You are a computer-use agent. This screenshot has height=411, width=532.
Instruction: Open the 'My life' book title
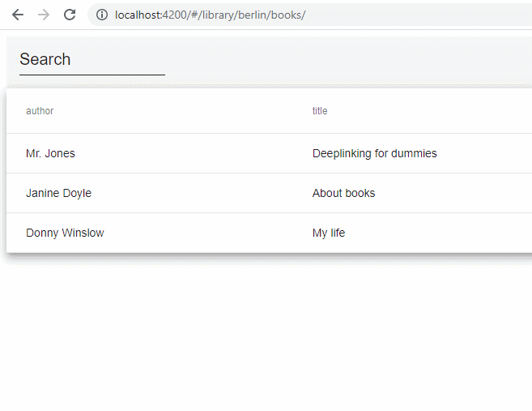pos(328,233)
